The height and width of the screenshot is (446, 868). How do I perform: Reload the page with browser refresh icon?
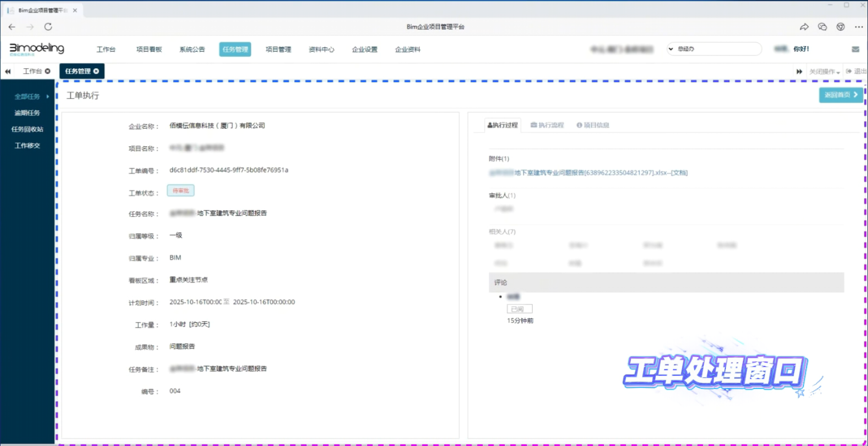tap(48, 27)
